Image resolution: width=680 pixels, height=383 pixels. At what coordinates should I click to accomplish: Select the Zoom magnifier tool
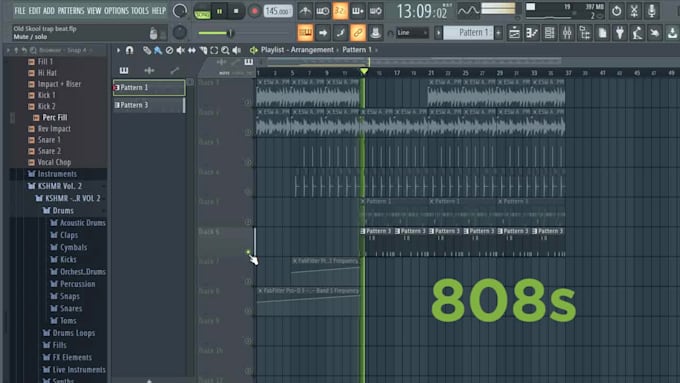coord(226,51)
